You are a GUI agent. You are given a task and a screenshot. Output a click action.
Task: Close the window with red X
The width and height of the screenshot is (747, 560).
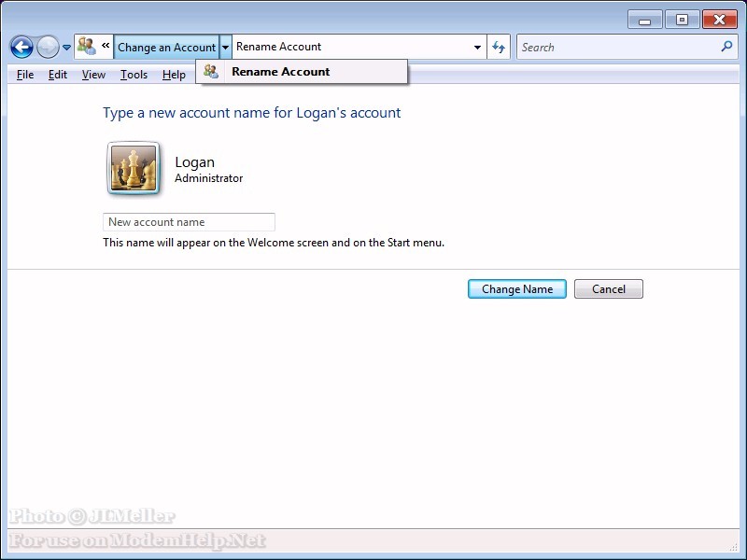(x=719, y=20)
